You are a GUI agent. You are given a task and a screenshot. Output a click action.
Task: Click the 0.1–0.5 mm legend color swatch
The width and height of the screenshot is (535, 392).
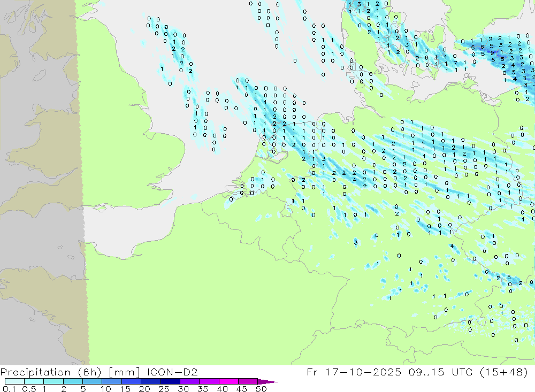pyautogui.click(x=14, y=381)
